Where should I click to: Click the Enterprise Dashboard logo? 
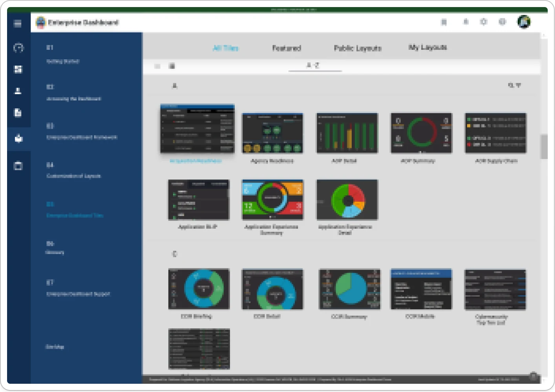(41, 22)
